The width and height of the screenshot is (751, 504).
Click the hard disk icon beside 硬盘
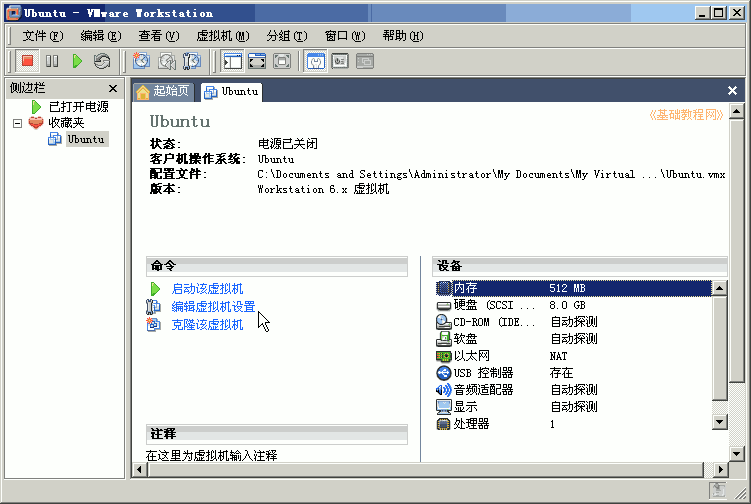(x=444, y=306)
